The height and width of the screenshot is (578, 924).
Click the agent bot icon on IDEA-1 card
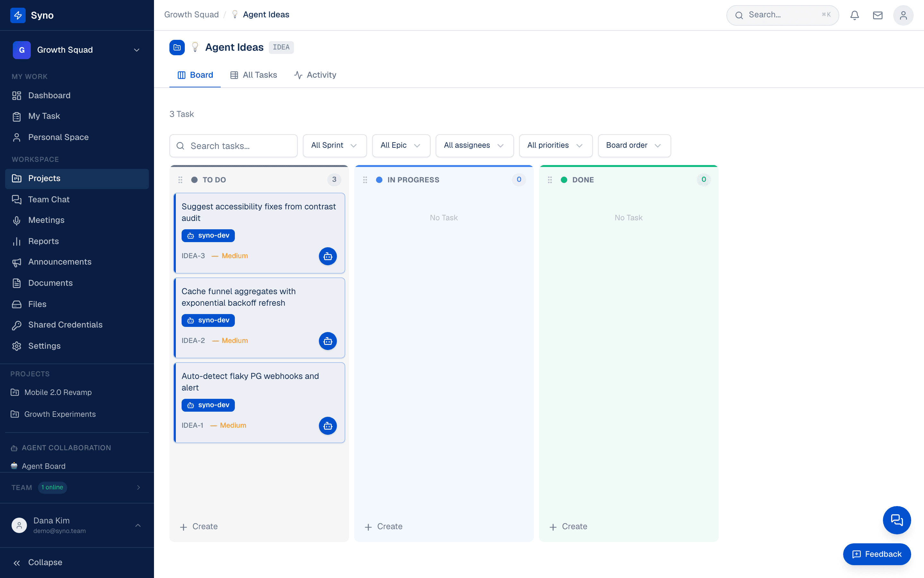click(x=328, y=426)
